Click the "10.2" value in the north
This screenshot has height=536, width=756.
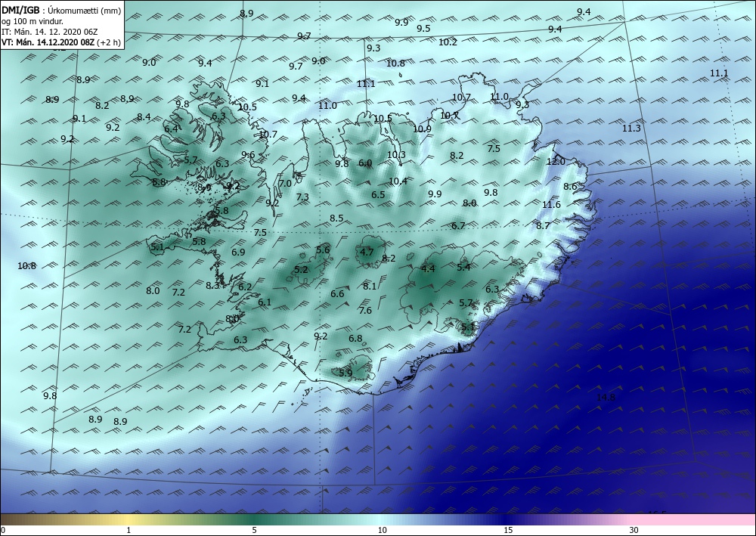click(x=448, y=42)
